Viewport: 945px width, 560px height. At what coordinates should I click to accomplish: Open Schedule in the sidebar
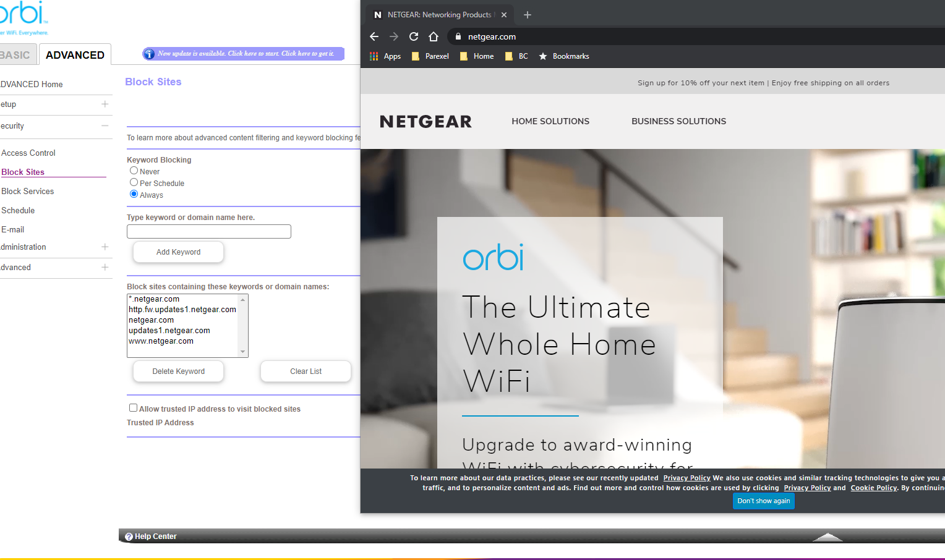[x=18, y=210]
